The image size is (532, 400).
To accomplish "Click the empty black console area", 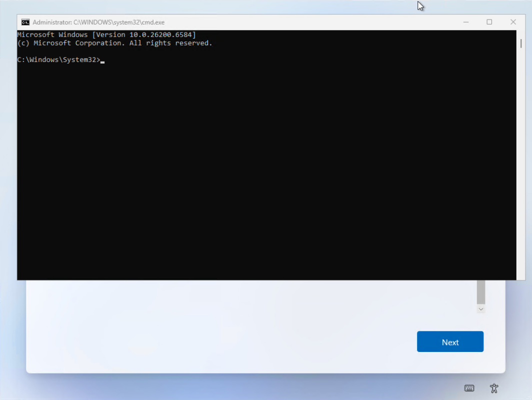I will point(266,170).
